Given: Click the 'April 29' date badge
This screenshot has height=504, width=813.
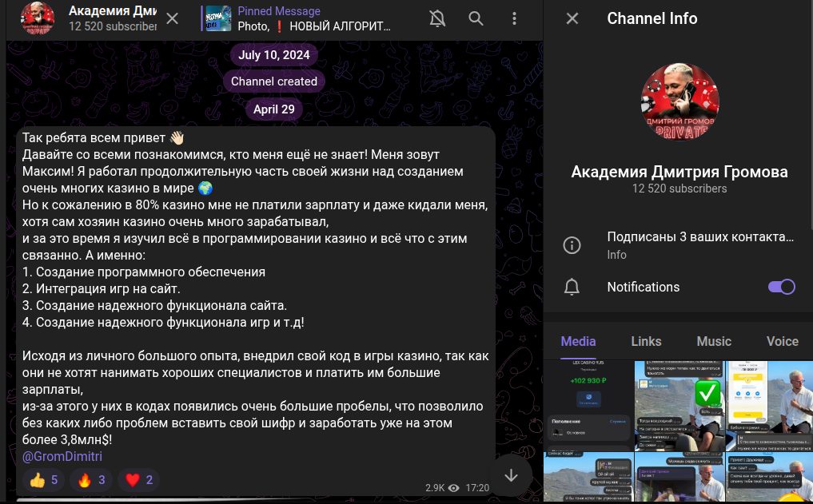Looking at the screenshot, I should tap(273, 109).
